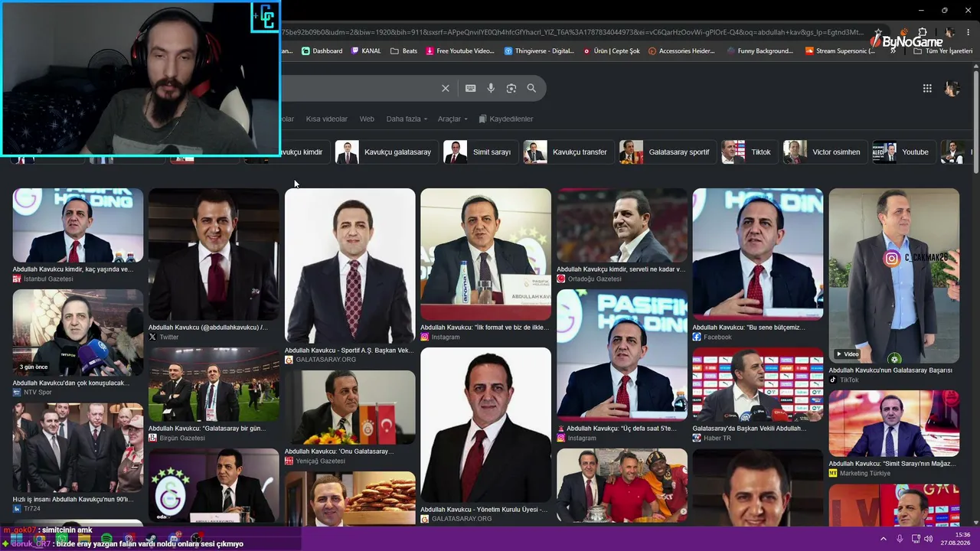Select the Kavukçu galatasaray suggestion chip
This screenshot has width=980, height=551.
(x=386, y=152)
